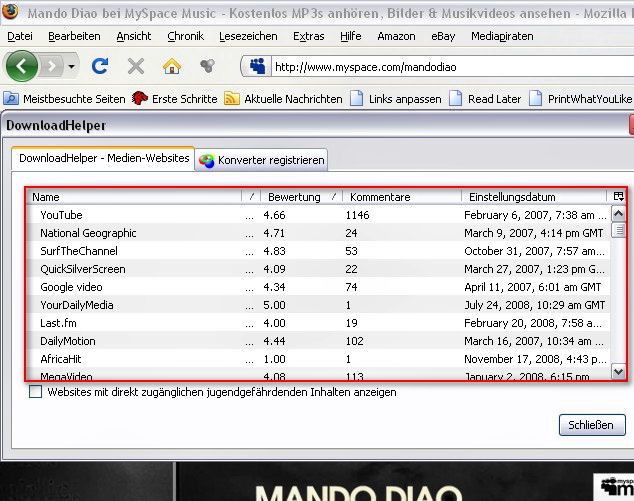The image size is (634, 501).
Task: Click the list scrollbar thumb
Action: (x=618, y=230)
